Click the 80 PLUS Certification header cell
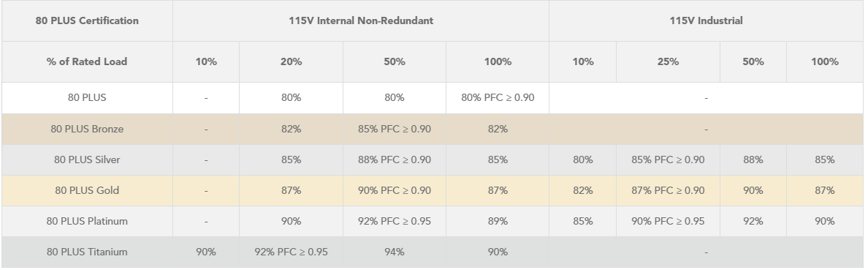Viewport: 868px width, 270px height. (87, 21)
